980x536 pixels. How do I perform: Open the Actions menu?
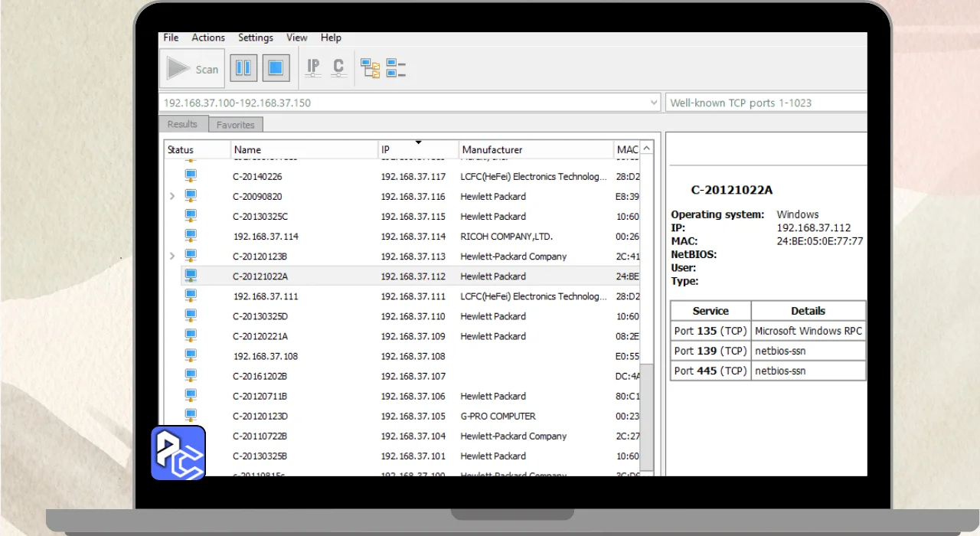point(208,38)
